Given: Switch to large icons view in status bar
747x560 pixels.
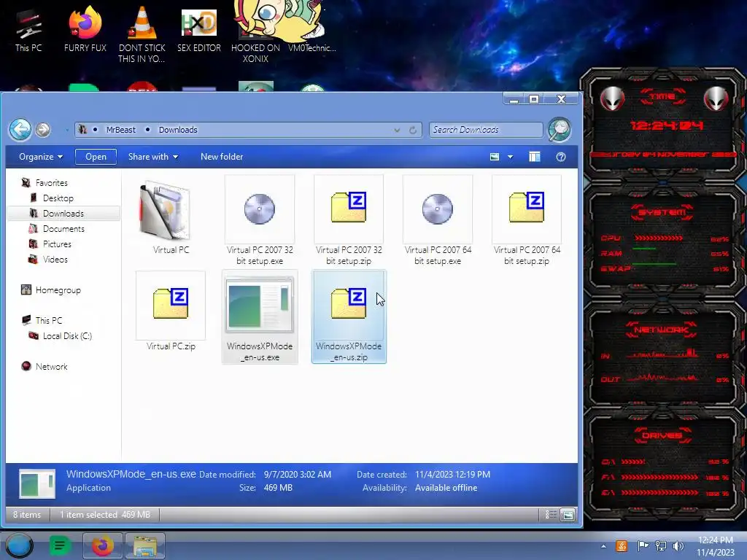Looking at the screenshot, I should (568, 515).
